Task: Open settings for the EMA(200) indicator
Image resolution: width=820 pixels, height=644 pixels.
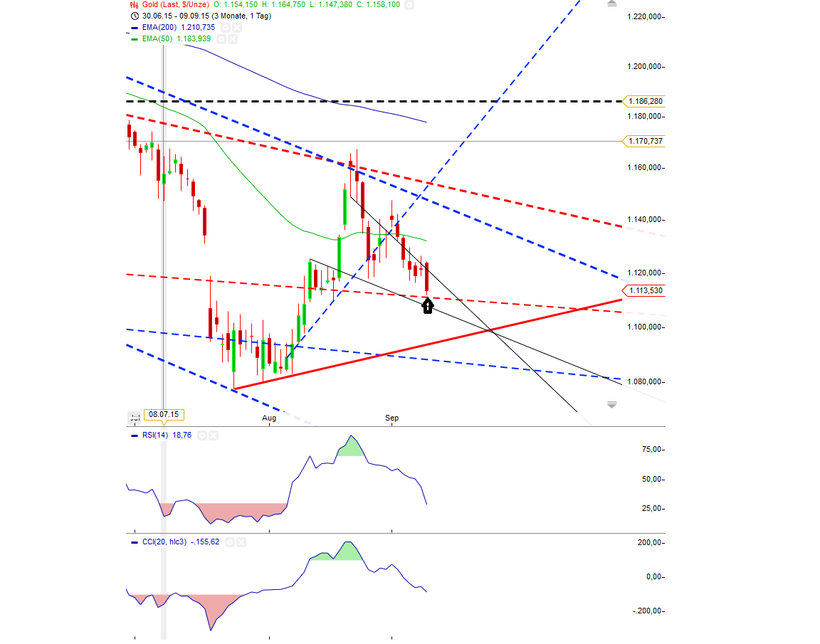Action: click(225, 27)
